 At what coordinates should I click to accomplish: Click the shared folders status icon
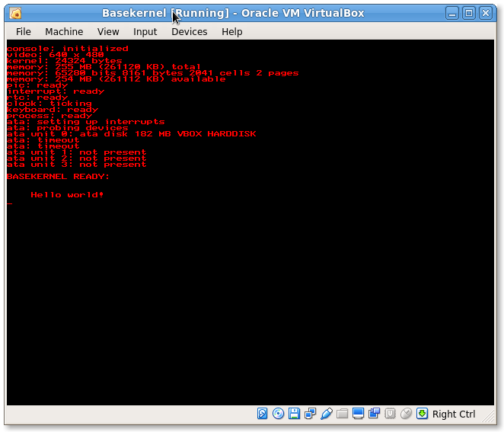tap(342, 414)
